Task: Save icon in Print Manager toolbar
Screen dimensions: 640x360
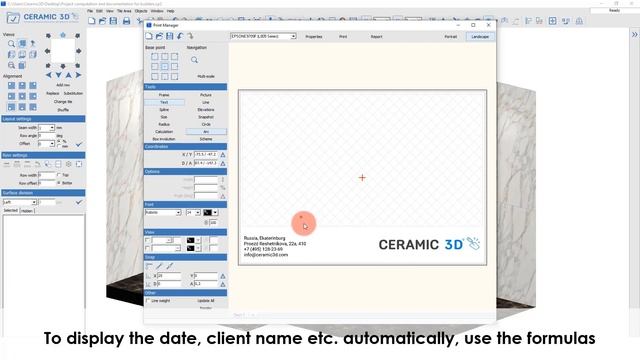Action: [169, 36]
